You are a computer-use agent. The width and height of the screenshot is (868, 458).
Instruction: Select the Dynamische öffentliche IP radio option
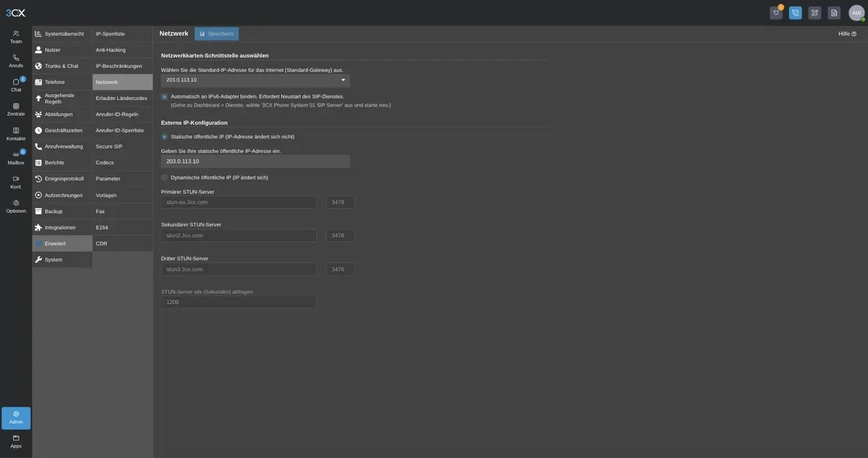[164, 177]
